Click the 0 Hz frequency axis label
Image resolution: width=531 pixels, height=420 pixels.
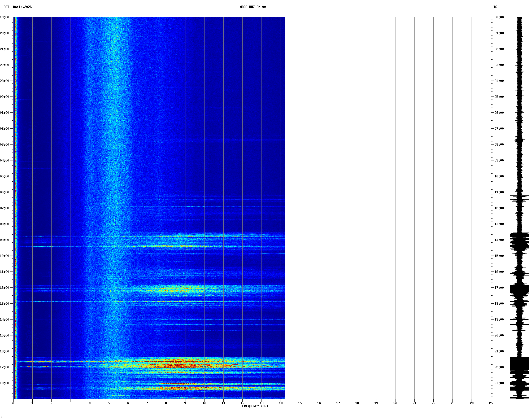tap(13, 403)
